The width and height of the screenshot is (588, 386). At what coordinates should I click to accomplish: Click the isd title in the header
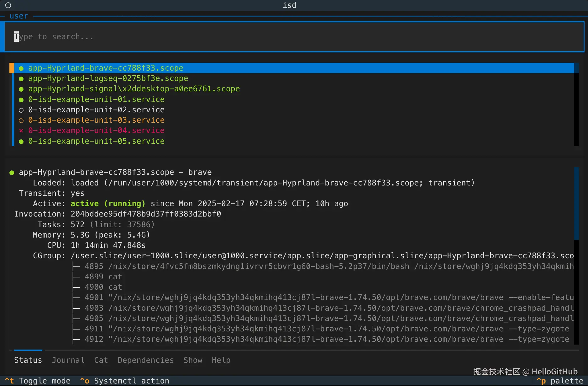click(x=290, y=5)
